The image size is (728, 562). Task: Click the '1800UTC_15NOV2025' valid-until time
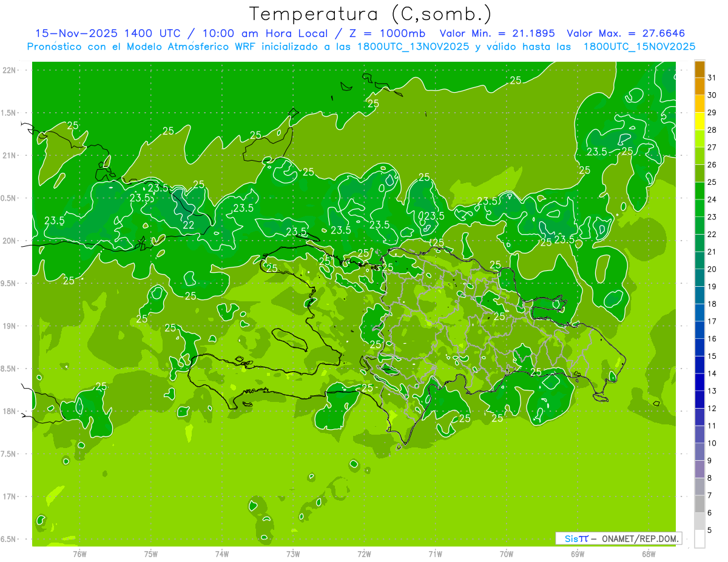tap(639, 46)
